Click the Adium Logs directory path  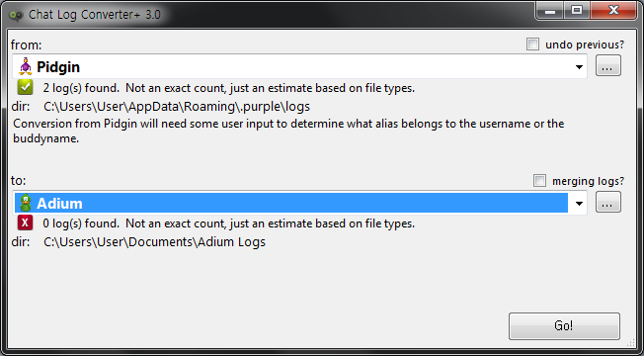pos(154,241)
